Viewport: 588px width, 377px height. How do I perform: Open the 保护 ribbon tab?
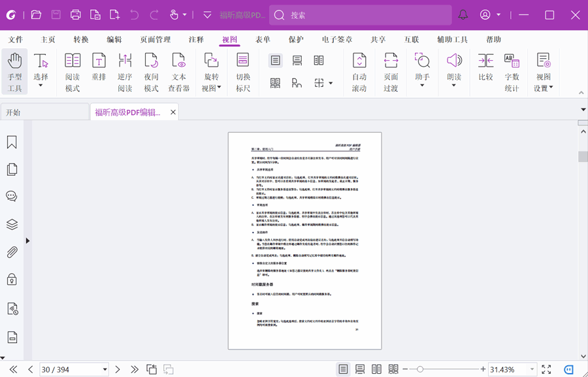click(x=296, y=39)
